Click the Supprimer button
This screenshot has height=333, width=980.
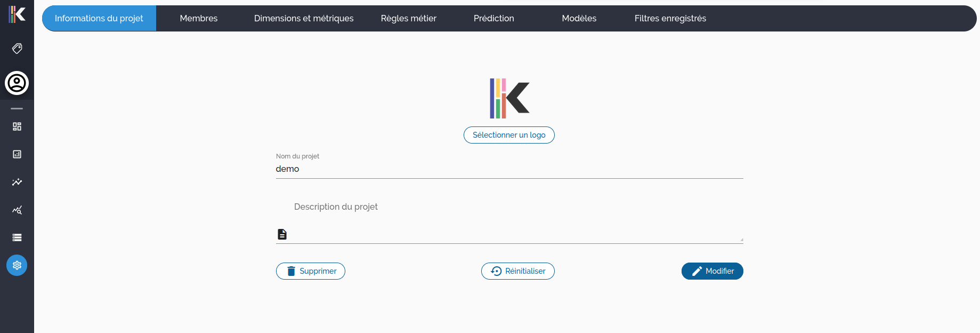(311, 271)
